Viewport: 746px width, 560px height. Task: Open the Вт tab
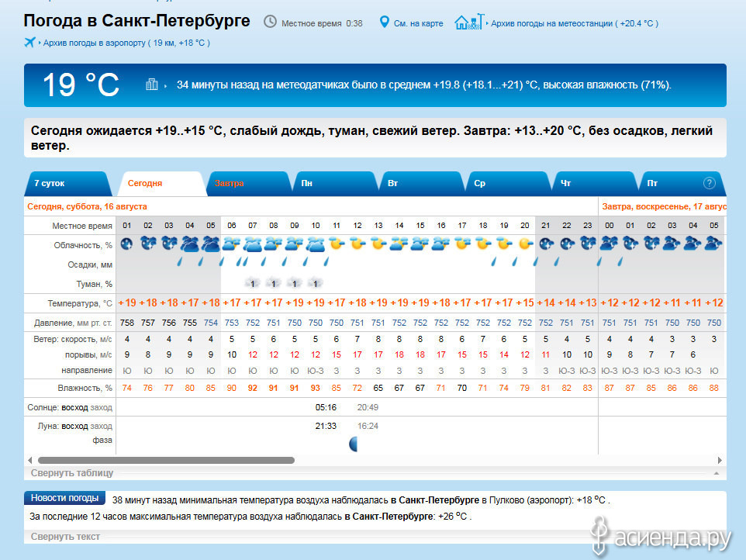click(x=420, y=184)
